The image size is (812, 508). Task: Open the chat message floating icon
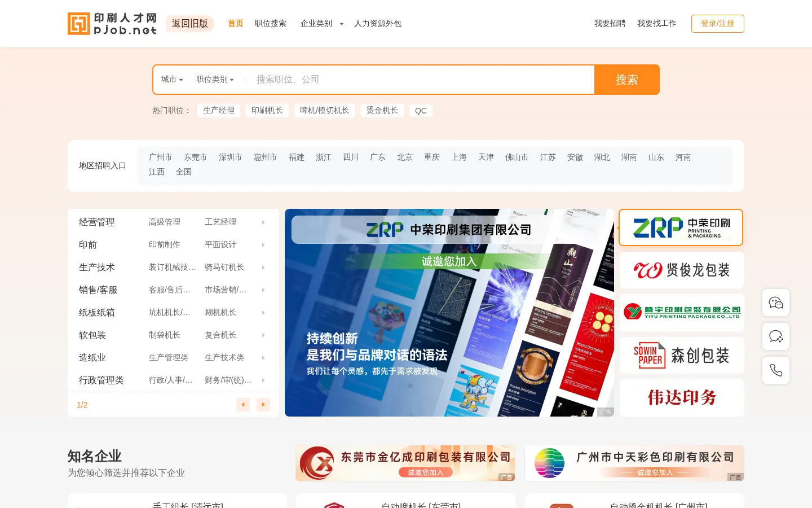tap(776, 337)
